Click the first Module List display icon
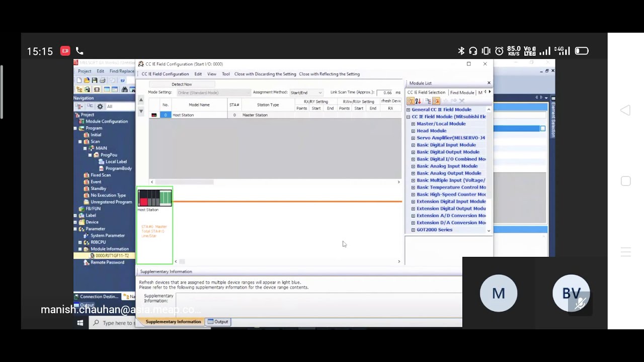This screenshot has height=362, width=644. click(411, 101)
